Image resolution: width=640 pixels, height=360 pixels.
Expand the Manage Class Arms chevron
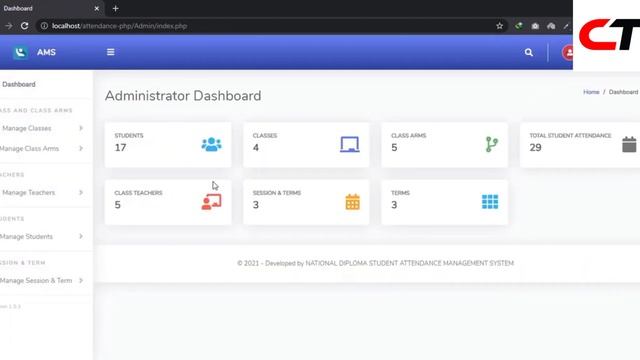click(81, 148)
